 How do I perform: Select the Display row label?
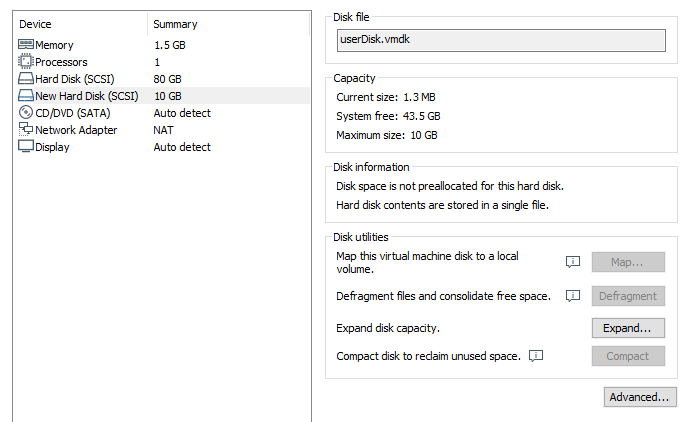click(x=52, y=147)
